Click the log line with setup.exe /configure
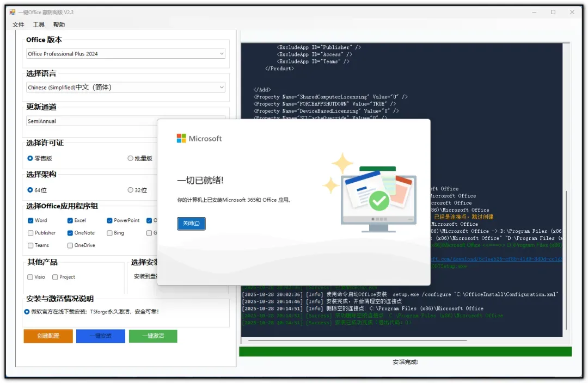The height and width of the screenshot is (383, 588). (x=400, y=294)
